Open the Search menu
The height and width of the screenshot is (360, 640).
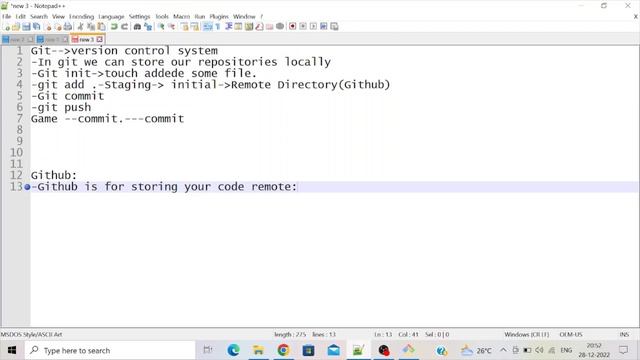coord(39,16)
